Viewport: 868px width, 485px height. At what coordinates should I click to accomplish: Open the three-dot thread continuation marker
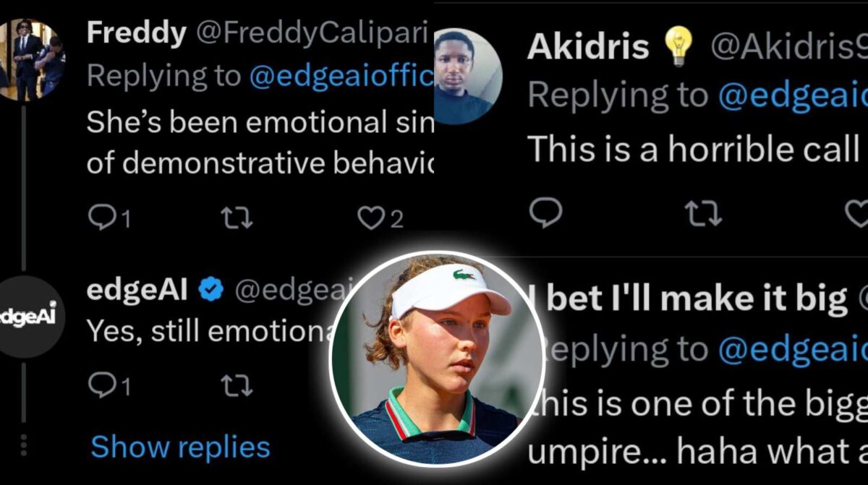coord(24,445)
